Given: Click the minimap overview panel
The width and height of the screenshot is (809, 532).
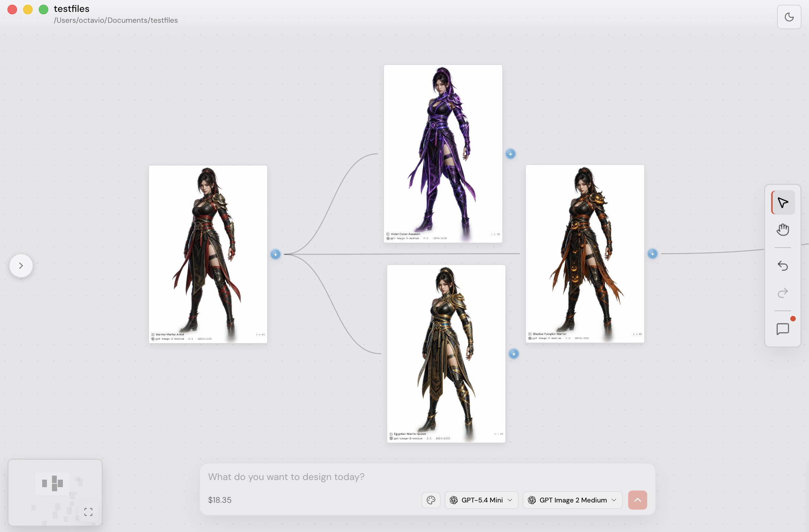Looking at the screenshot, I should [55, 493].
